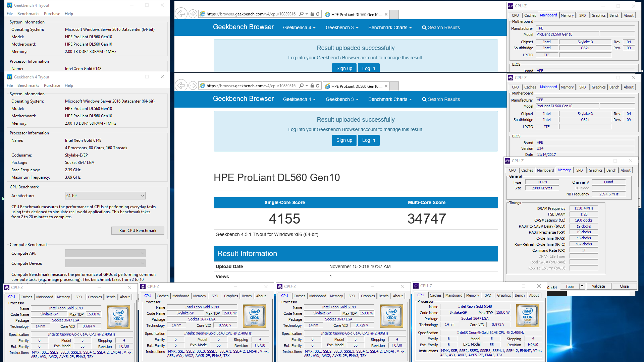Click the Geekbench title bar icon in the window containing Run CPU Benchmark
This screenshot has height=362, width=644.
(x=10, y=77)
